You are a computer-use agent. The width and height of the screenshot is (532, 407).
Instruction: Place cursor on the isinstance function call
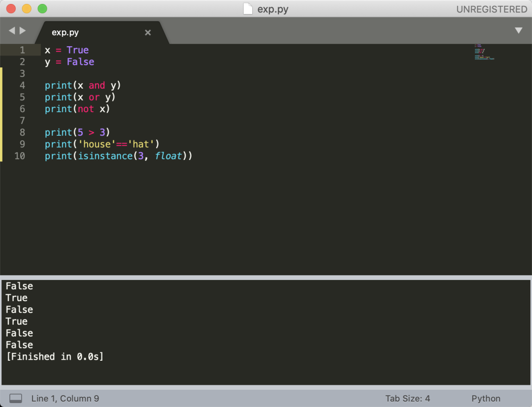105,156
